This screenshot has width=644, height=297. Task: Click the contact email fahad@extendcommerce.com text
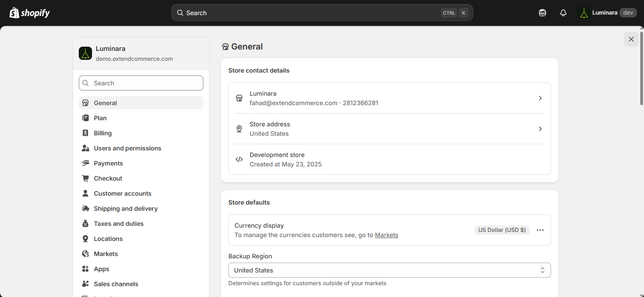tap(293, 103)
